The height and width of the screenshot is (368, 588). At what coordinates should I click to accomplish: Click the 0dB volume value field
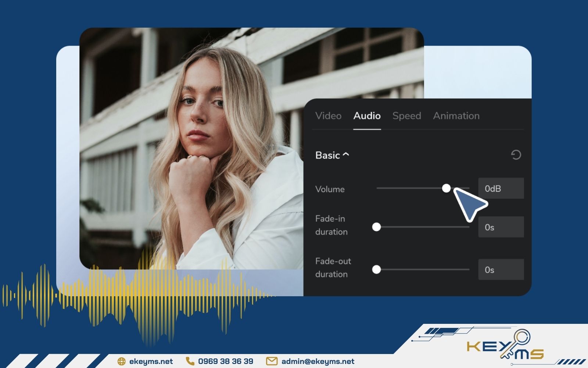[501, 188]
